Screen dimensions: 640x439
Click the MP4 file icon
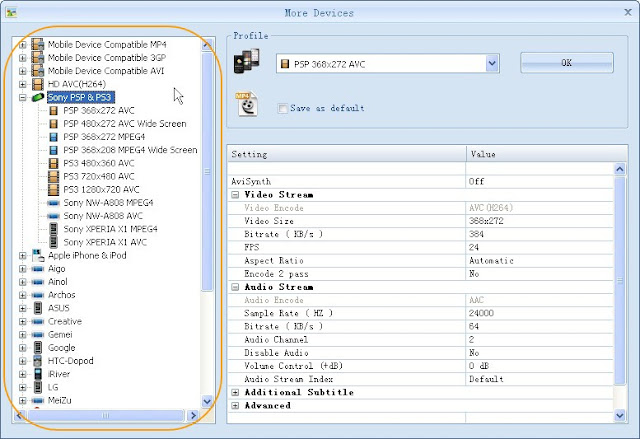tap(247, 104)
